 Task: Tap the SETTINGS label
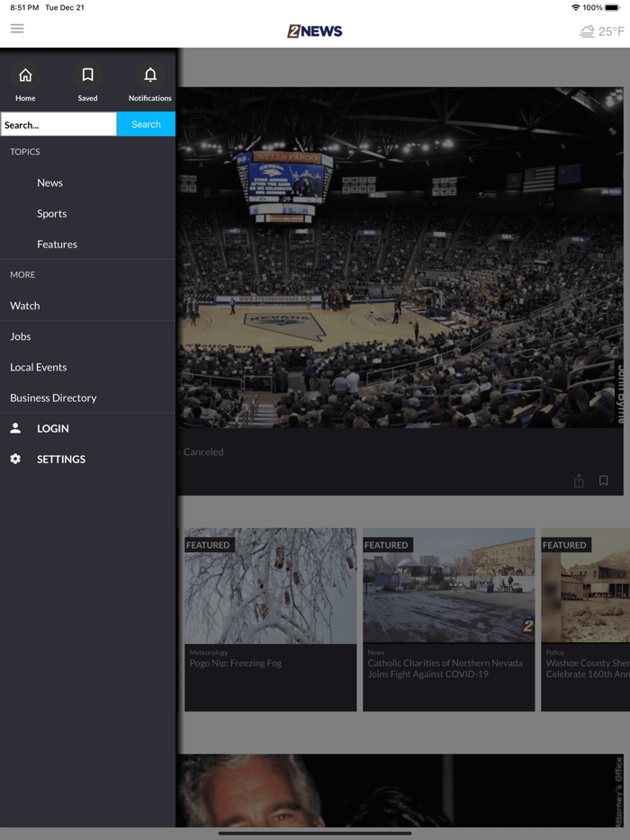[x=61, y=459]
